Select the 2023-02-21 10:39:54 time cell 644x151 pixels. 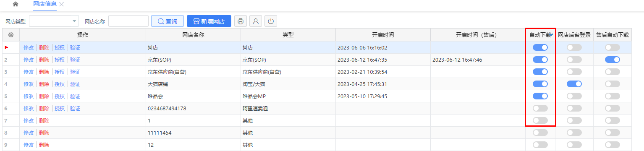(x=383, y=72)
